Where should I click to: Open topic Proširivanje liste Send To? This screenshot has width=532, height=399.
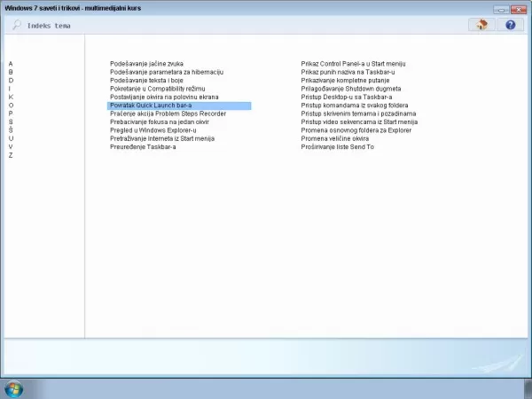337,147
